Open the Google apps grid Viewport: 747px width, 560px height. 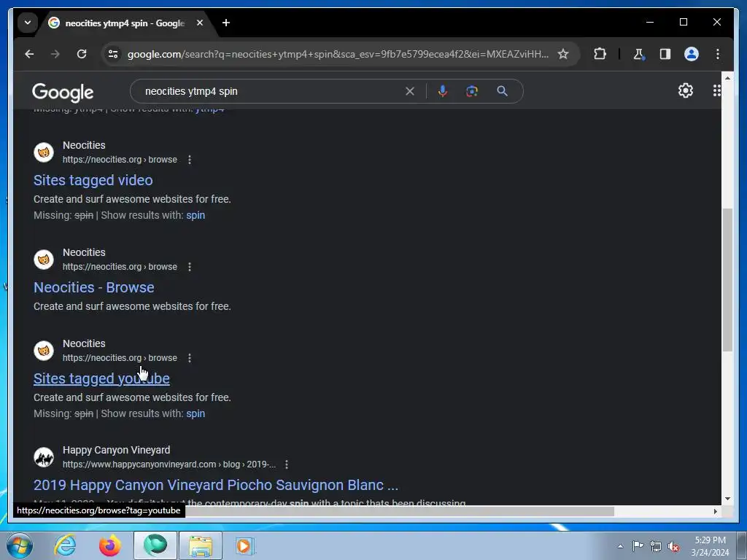tap(716, 90)
